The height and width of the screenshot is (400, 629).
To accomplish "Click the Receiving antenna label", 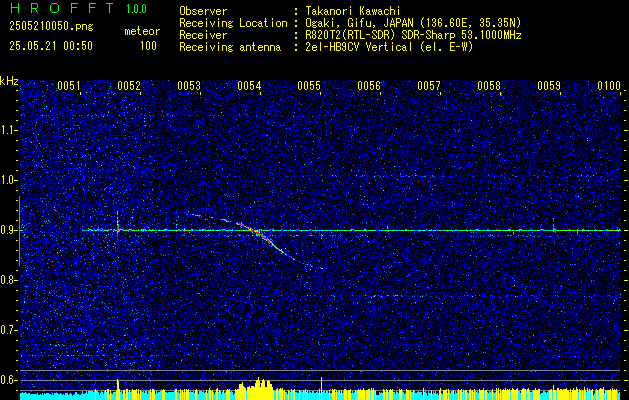I will (x=230, y=47).
